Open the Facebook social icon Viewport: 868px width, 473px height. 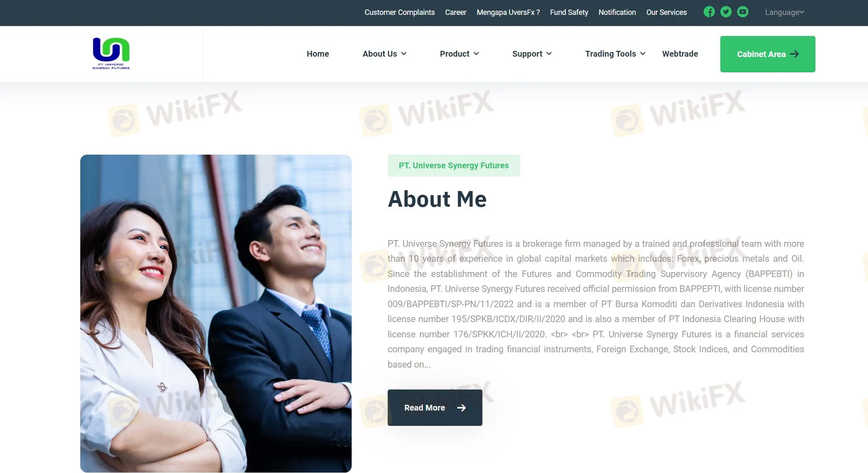[x=709, y=12]
